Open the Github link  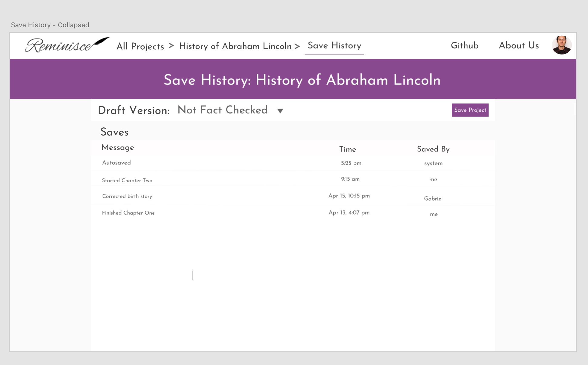464,45
